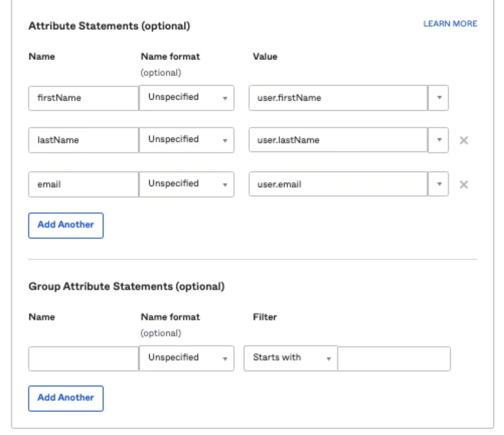Click the group attribute Name field
This screenshot has height=435, width=504.
click(84, 359)
